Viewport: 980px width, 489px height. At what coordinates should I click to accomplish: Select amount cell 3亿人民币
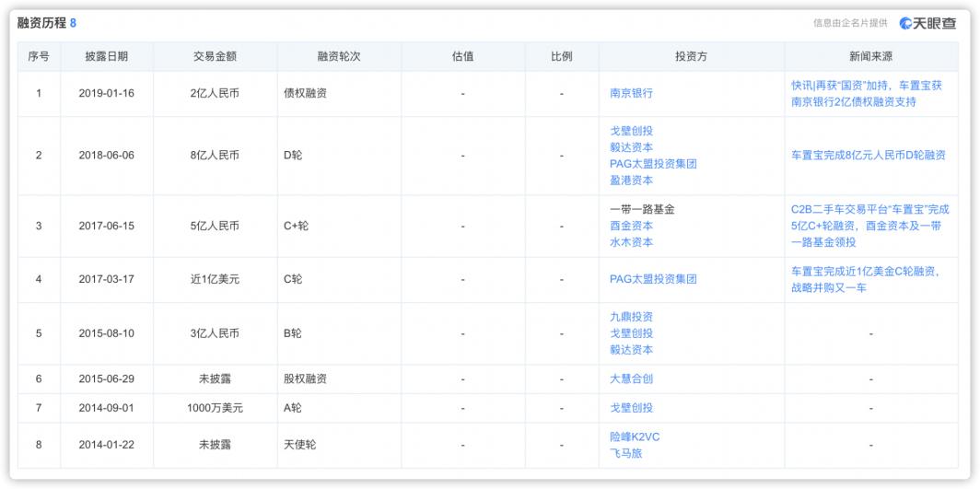click(215, 333)
